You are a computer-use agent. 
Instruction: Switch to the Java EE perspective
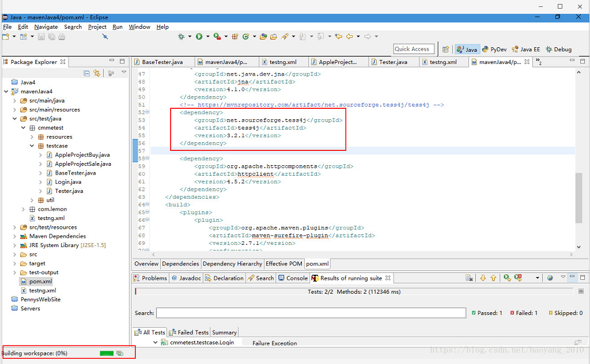[x=525, y=50]
